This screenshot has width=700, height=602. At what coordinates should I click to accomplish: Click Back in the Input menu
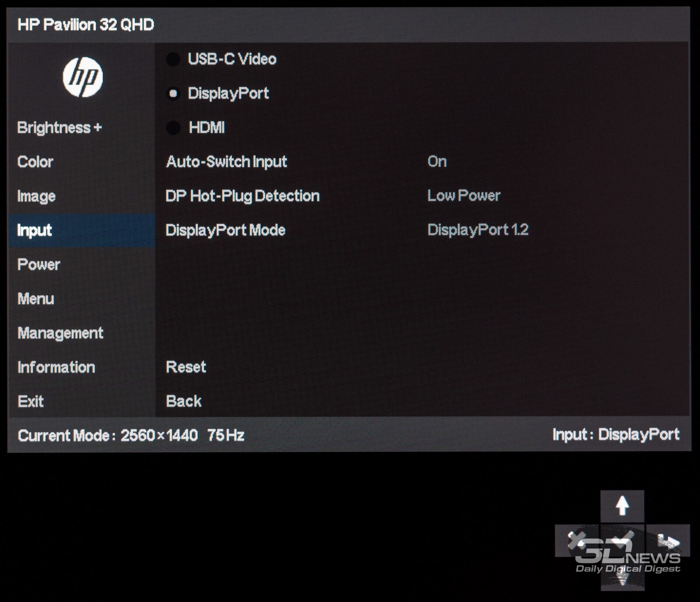[x=184, y=401]
